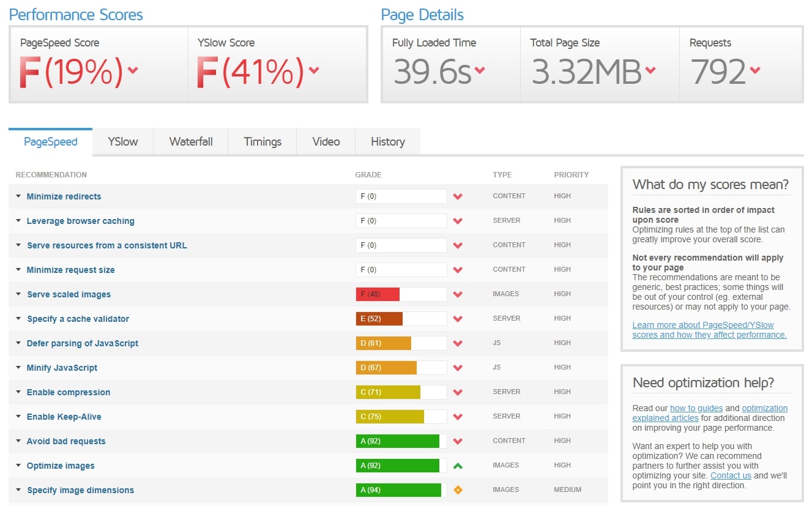Click the JS type cell for Minify JavaScript
Screen dimensions: 812x506
pos(497,367)
